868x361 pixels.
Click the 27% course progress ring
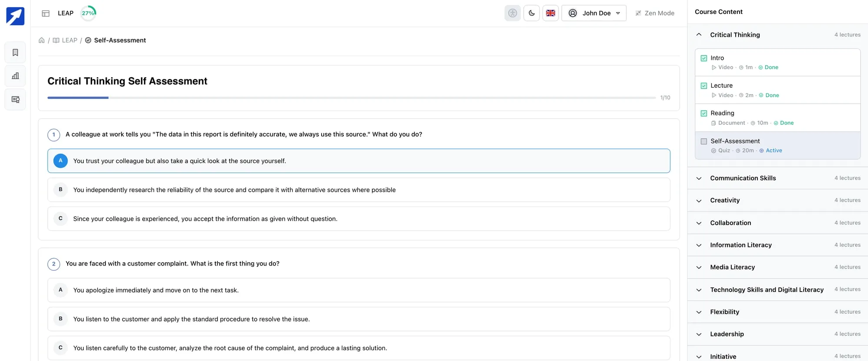[x=89, y=13]
